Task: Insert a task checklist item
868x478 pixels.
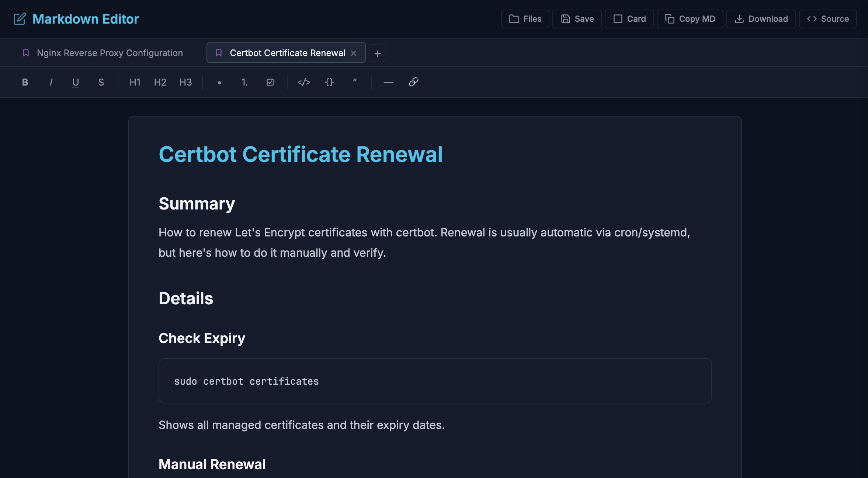Action: coord(270,82)
